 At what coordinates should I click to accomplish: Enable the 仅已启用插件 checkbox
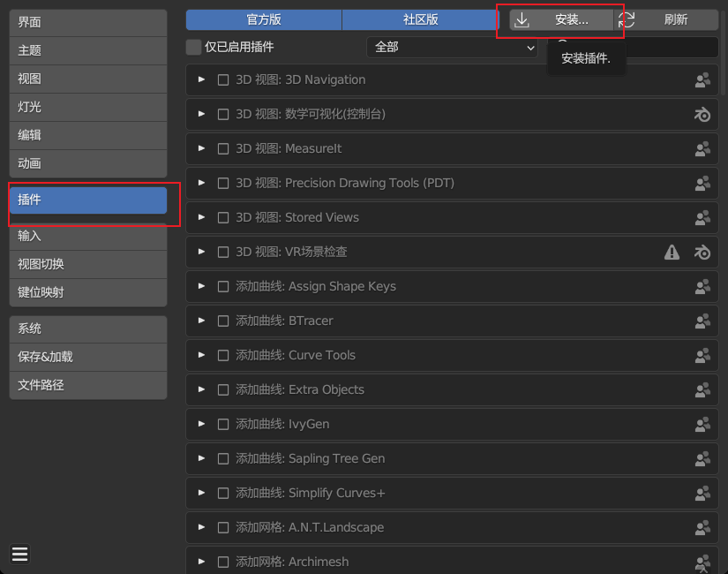pos(193,47)
